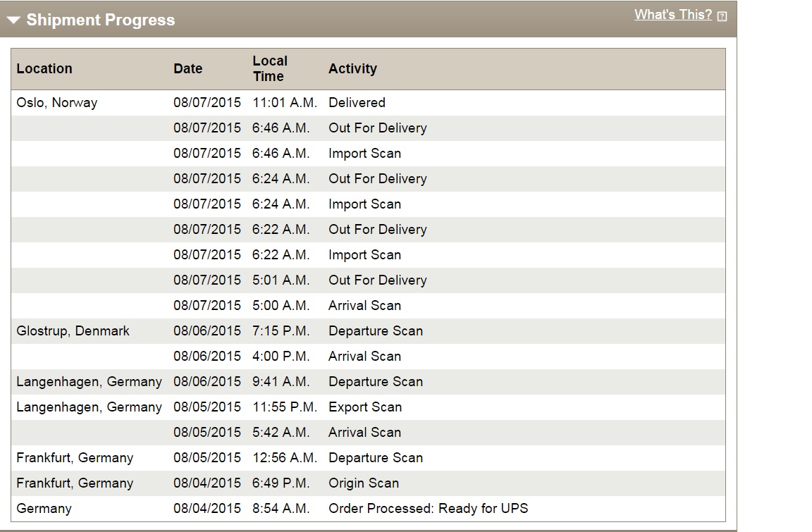Click the Germany location in last row
812x532 pixels.
coord(44,508)
